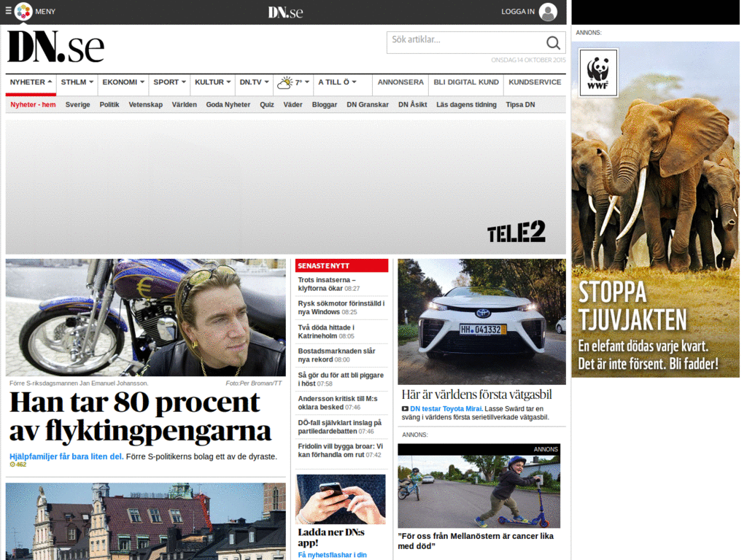Click the weather sun-cloud icon
Screen dimensions: 747x560
pos(285,83)
